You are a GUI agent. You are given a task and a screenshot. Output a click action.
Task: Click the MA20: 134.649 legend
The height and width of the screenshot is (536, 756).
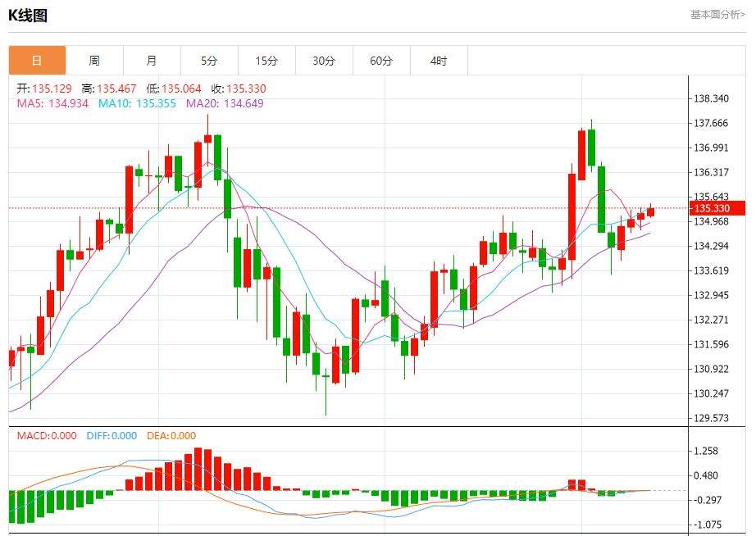(x=225, y=103)
